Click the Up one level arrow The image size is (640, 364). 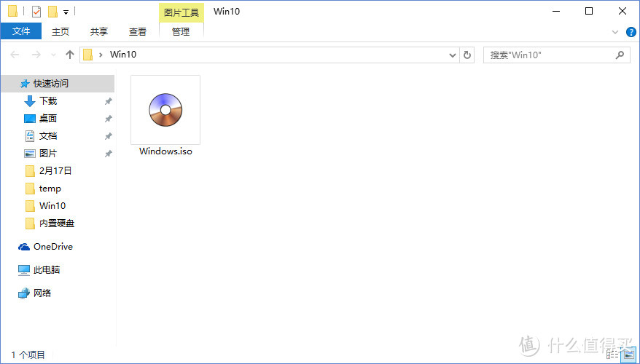[x=70, y=55]
